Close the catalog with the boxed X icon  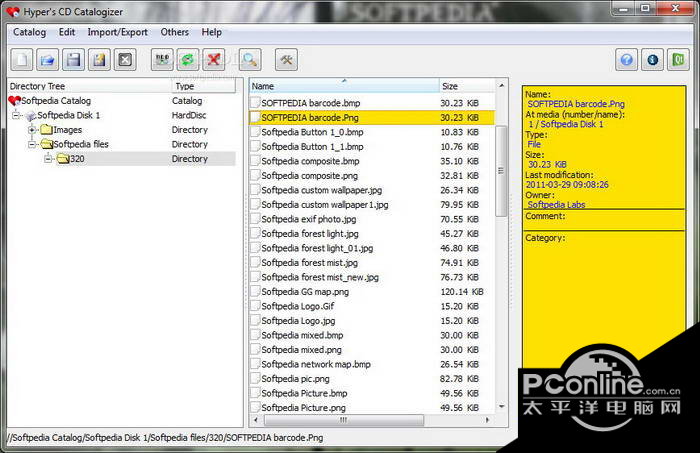[125, 59]
